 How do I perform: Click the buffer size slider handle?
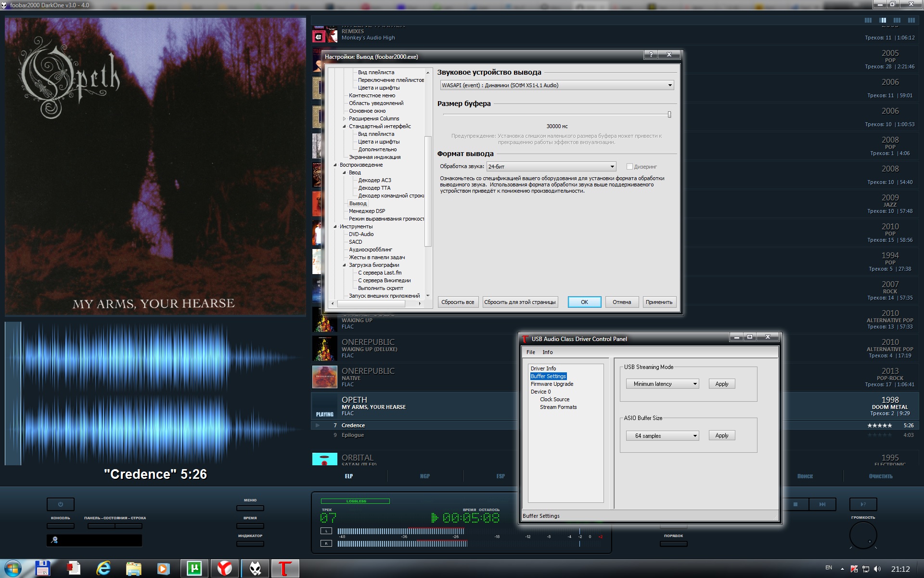click(x=669, y=115)
